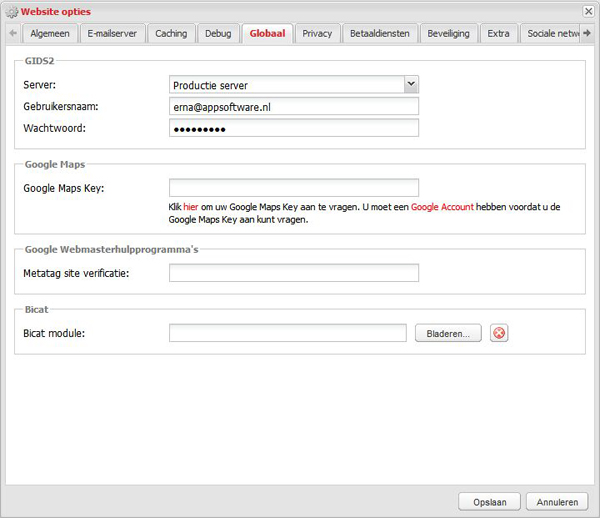Click the 'Metatag site verificatie:' label
The image size is (600, 518).
76,273
